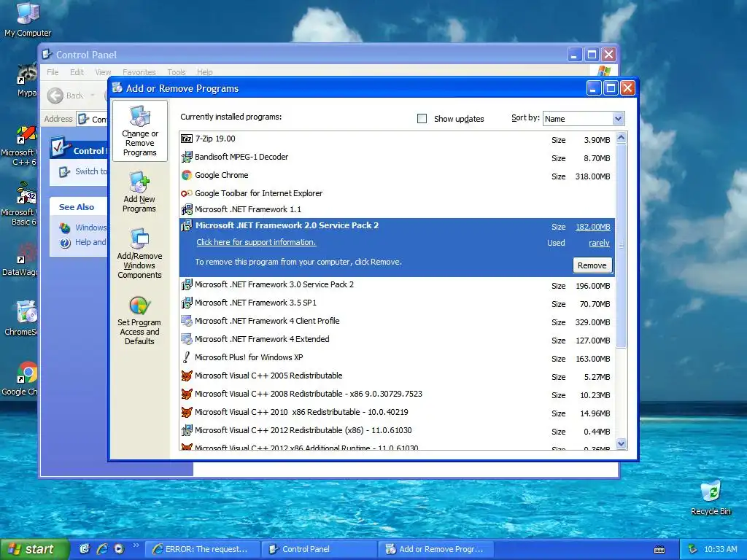Select Microsoft .NET Framework 4 Extended row
747x560 pixels.
click(x=398, y=340)
